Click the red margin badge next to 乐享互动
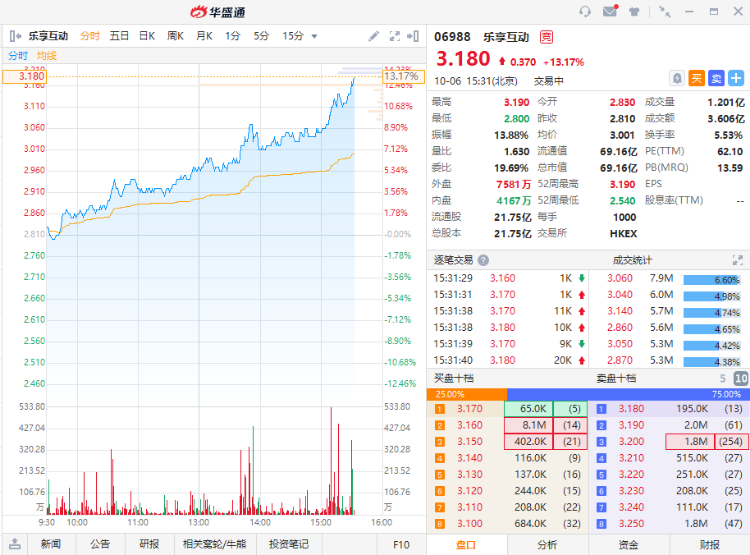 pyautogui.click(x=546, y=37)
